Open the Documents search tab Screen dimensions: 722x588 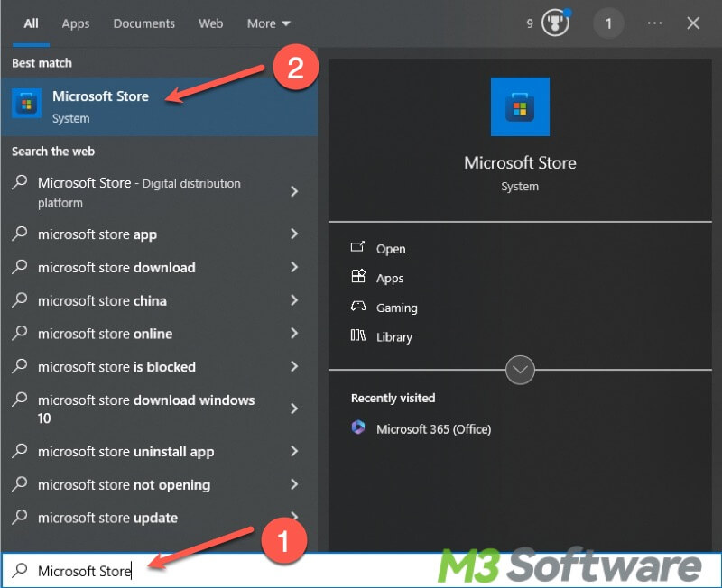144,23
